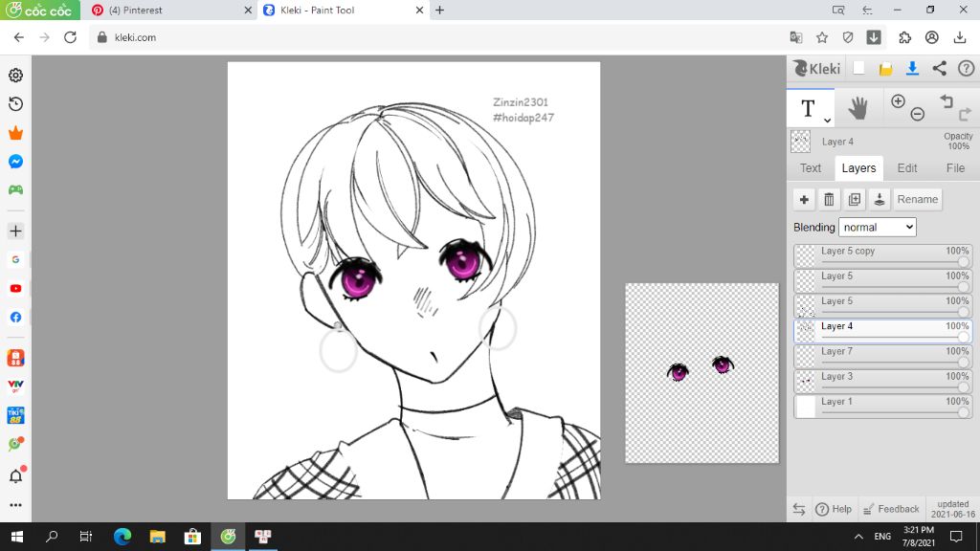This screenshot has height=551, width=980.
Task: Open sidebar settings gear
Action: [x=15, y=75]
